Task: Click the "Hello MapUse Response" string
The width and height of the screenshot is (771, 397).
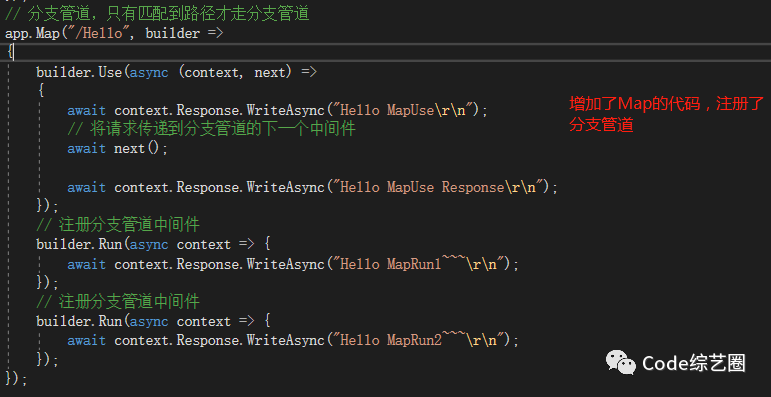Action: pos(440,187)
